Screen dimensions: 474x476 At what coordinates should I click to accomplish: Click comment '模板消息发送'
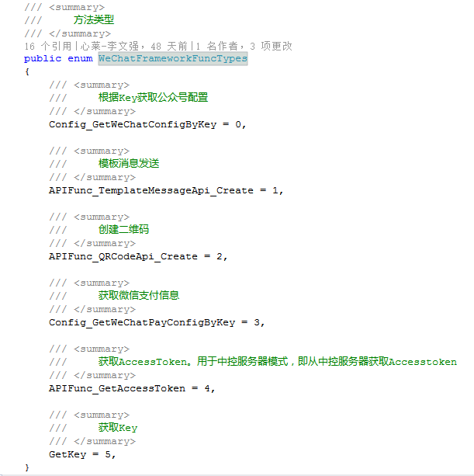click(129, 164)
